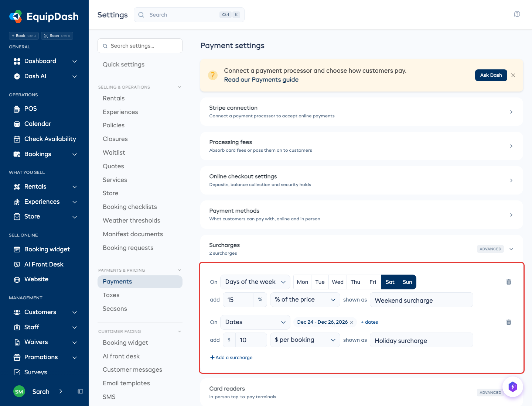The width and height of the screenshot is (532, 406).
Task: Click the sidebar collapse panel icon
Action: coord(80,392)
